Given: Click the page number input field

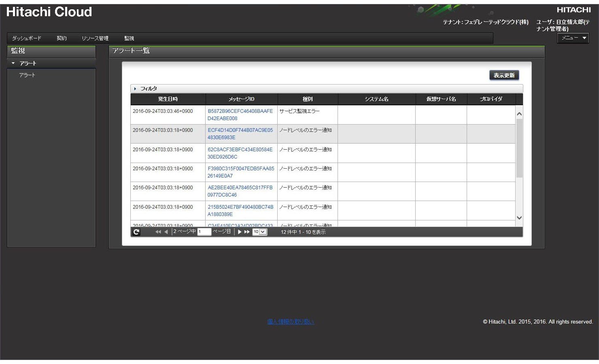Looking at the screenshot, I should coord(204,232).
